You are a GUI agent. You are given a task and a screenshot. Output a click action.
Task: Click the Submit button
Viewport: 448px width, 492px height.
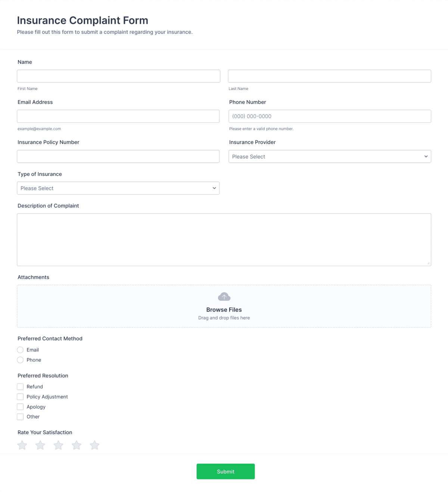pyautogui.click(x=225, y=471)
